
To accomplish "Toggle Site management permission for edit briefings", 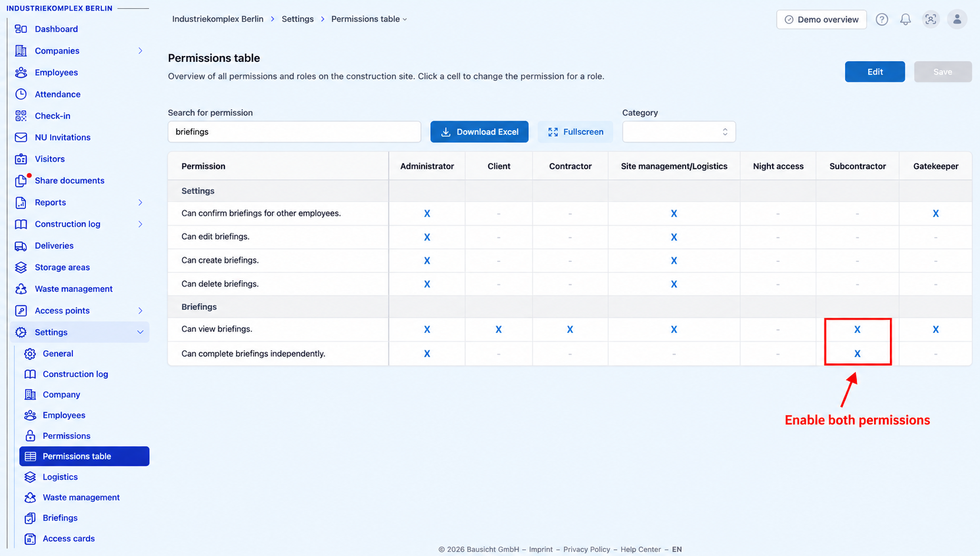I will coord(674,237).
